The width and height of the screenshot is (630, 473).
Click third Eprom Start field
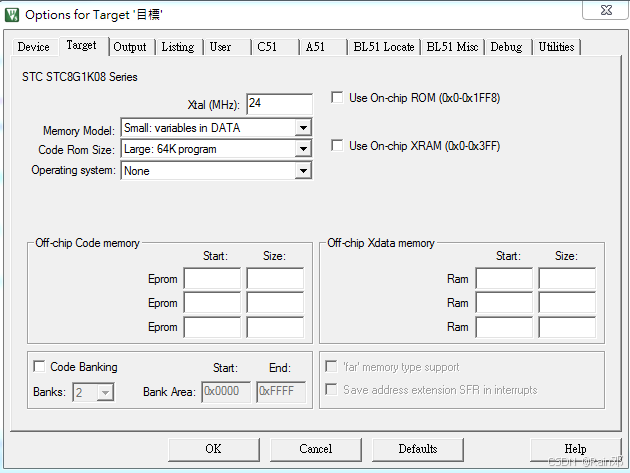coord(212,327)
